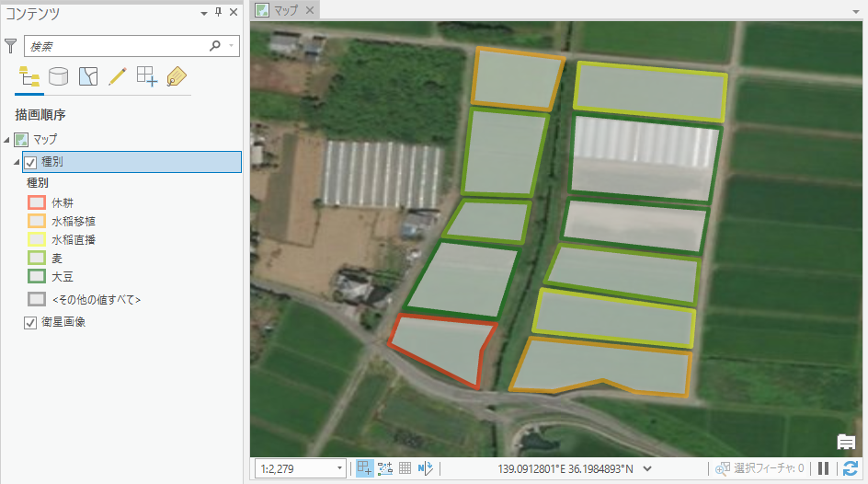Open coordinate display units dropdown

pos(647,468)
